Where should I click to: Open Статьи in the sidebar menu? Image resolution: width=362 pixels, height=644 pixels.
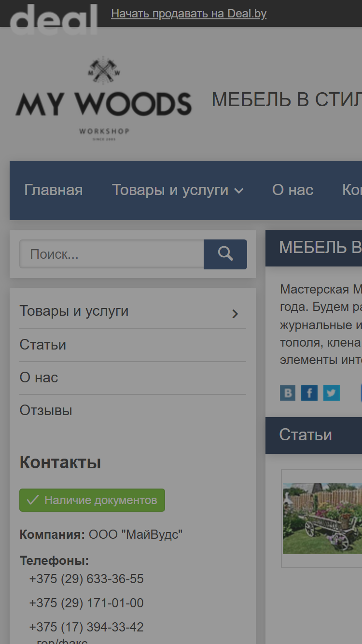click(43, 345)
